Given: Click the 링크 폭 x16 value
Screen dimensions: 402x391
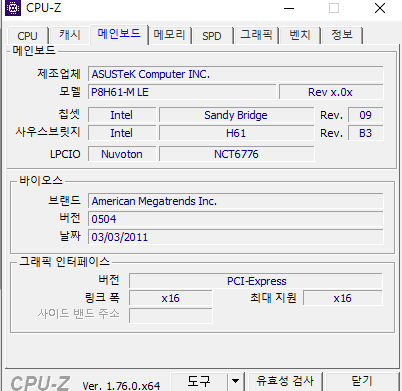Looking at the screenshot, I should pos(171,298).
